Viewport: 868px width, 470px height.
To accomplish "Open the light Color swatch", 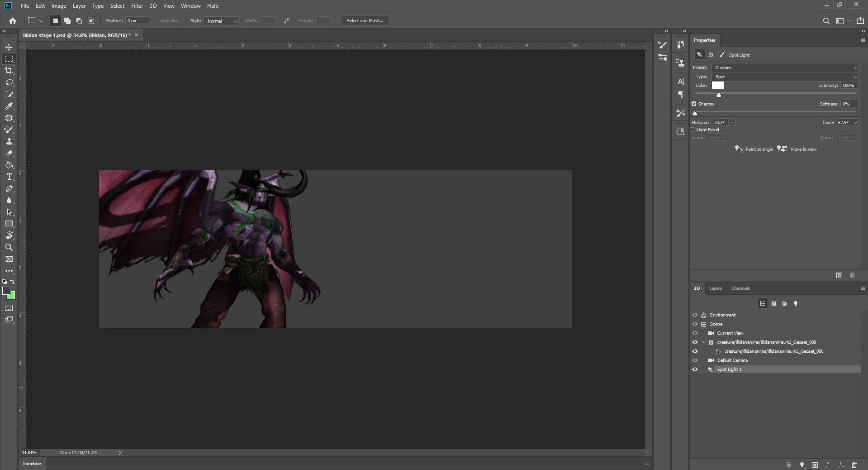I will (718, 86).
